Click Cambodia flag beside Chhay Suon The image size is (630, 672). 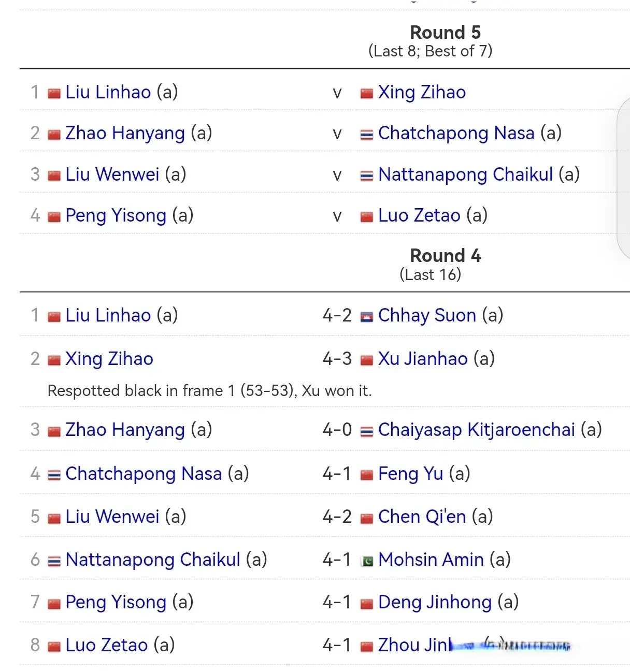367,317
